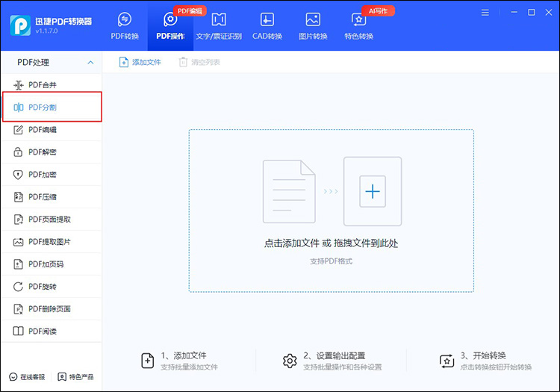Click the PDF加密 shield icon
Screen dimensions: 560x392
tap(18, 175)
